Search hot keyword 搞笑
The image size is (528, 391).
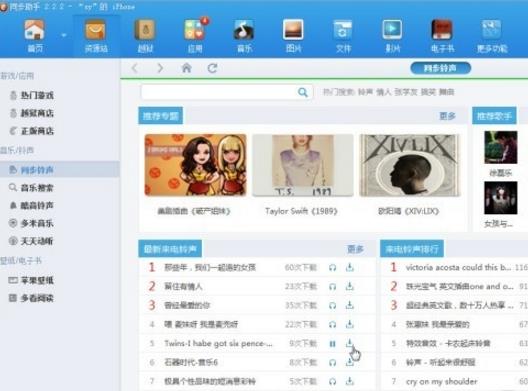pyautogui.click(x=428, y=92)
